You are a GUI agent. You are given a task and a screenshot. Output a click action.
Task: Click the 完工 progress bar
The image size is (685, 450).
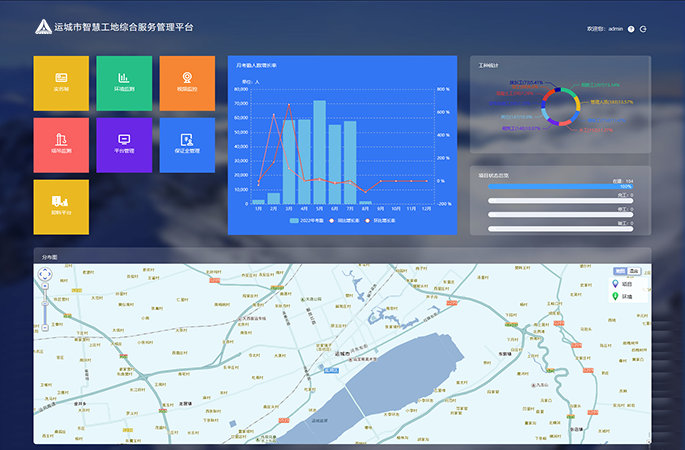pyautogui.click(x=560, y=201)
